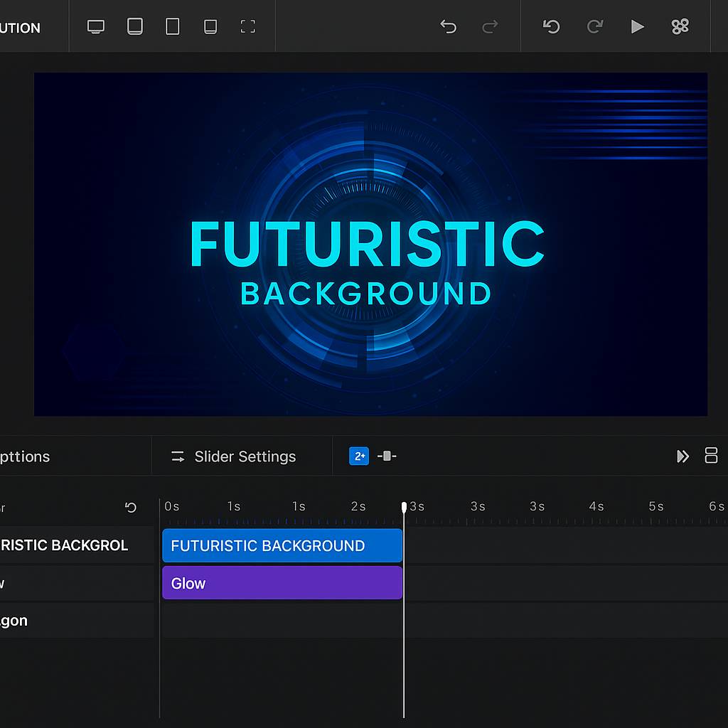The height and width of the screenshot is (728, 728).
Task: Click the circular forward redo icon
Action: coord(594,27)
